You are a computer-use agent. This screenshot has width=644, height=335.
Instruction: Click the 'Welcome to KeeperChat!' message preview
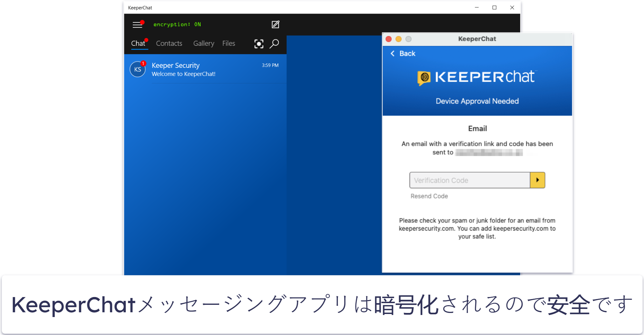[x=184, y=74]
